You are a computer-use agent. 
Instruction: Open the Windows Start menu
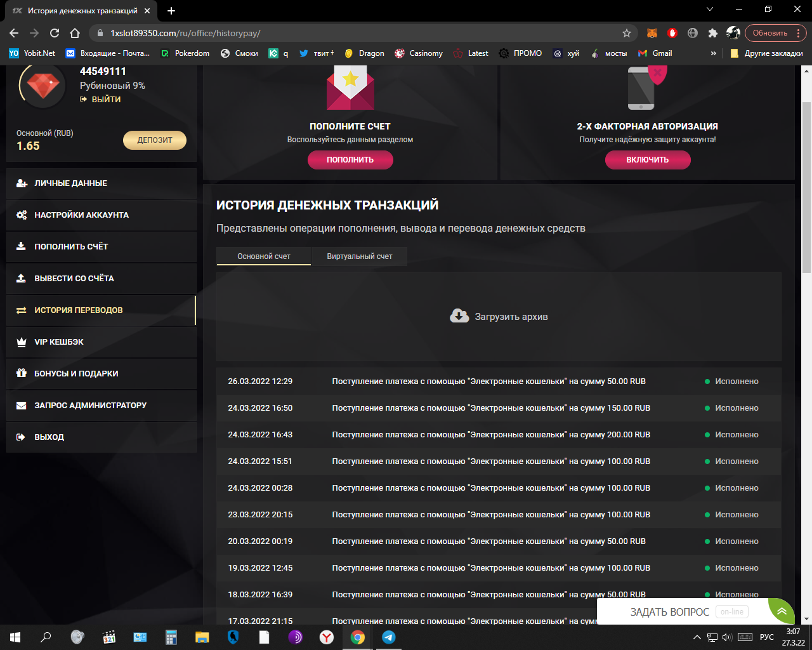(x=15, y=637)
